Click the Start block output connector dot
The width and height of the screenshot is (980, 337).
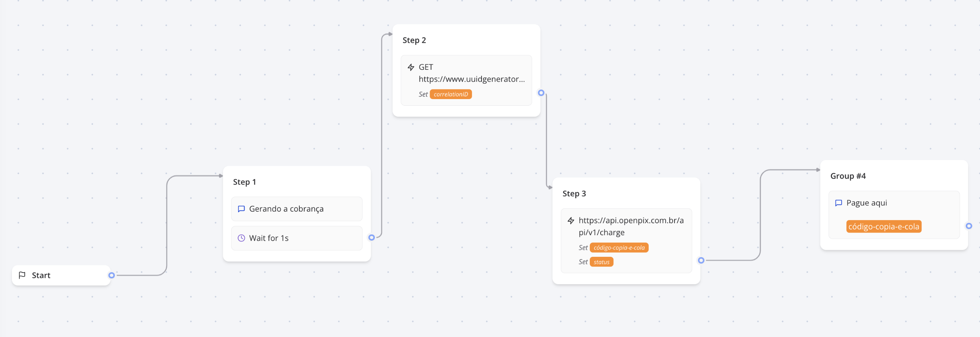coord(111,275)
